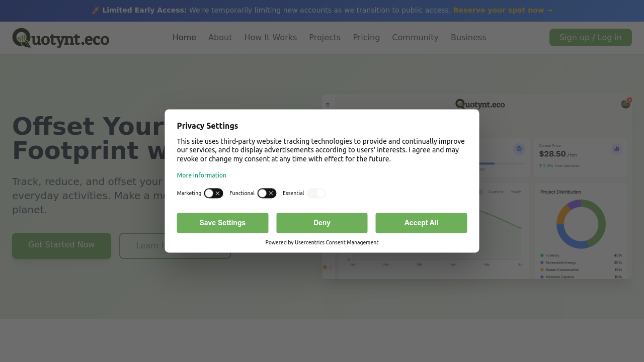Enable the Marketing consent toggle

click(213, 193)
